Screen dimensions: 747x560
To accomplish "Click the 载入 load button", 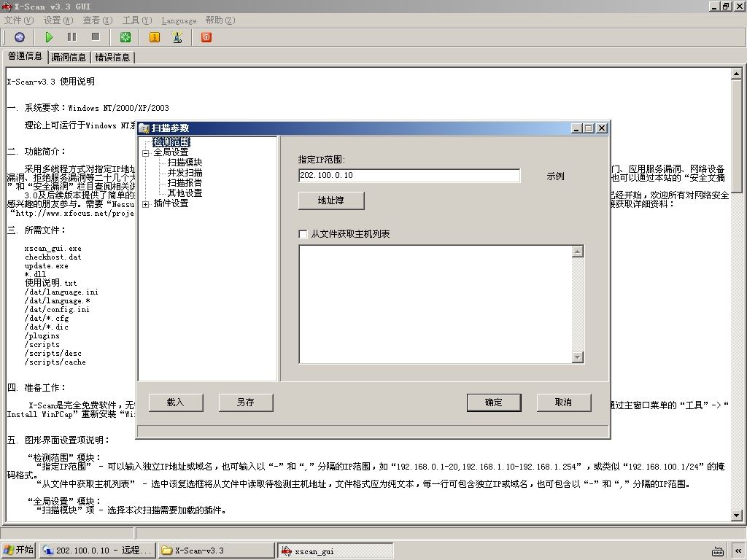I will point(176,402).
